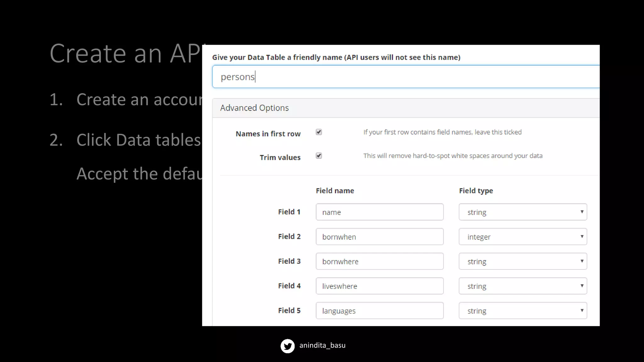
Task: Click the Trim values label
Action: tap(280, 157)
